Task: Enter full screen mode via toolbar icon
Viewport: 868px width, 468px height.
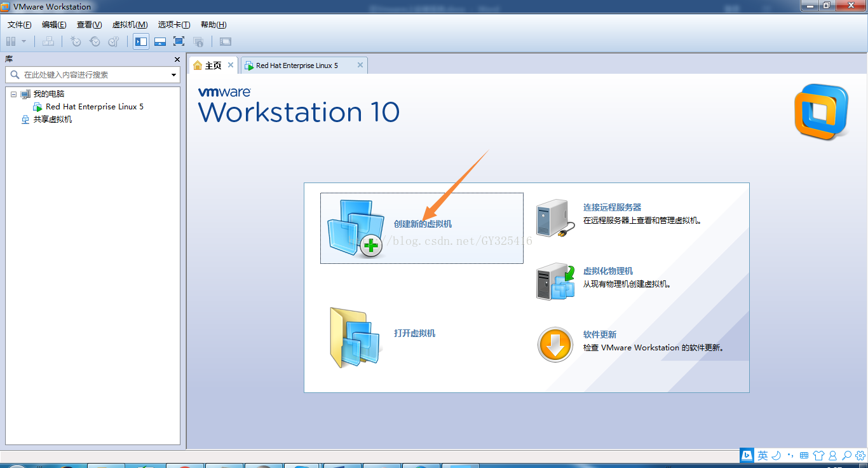Action: click(x=179, y=41)
